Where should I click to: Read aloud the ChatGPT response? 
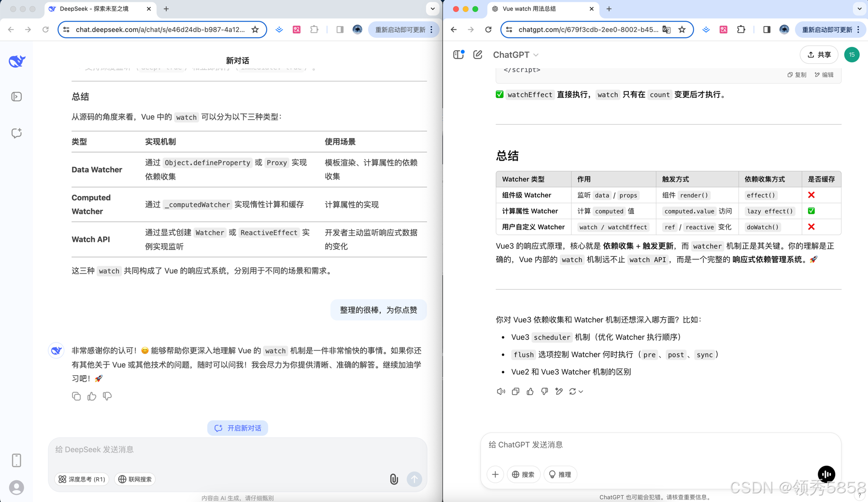[x=501, y=391]
